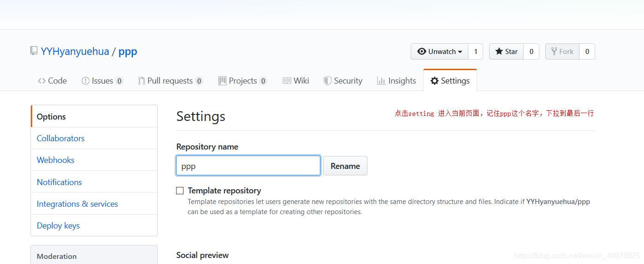Click the Moderation sidebar header
The image size is (644, 264).
[94, 256]
